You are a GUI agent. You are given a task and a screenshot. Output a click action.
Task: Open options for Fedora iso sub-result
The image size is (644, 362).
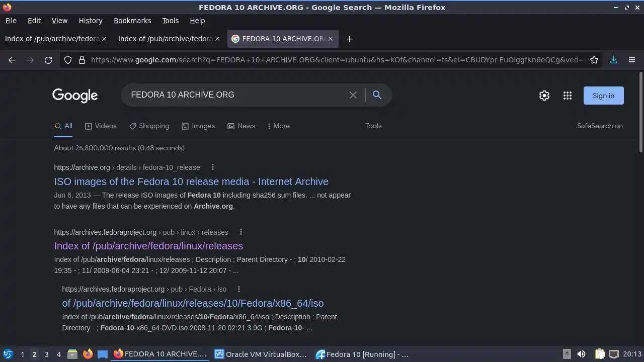pos(239,289)
